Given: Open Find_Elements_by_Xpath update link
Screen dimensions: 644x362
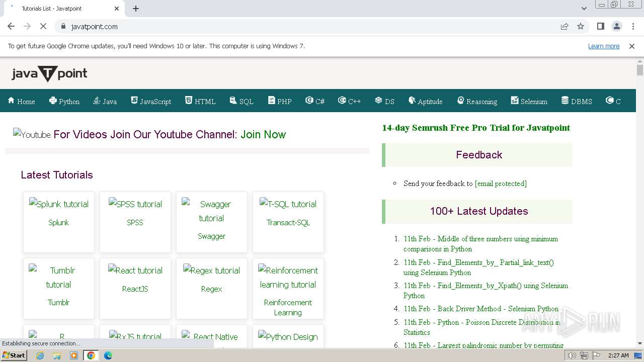Looking at the screenshot, I should (486, 291).
